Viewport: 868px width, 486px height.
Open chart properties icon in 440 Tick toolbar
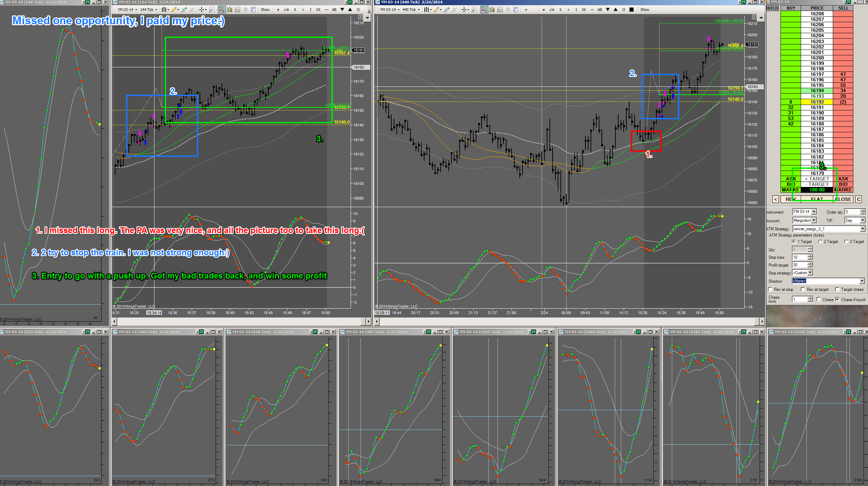(x=516, y=10)
